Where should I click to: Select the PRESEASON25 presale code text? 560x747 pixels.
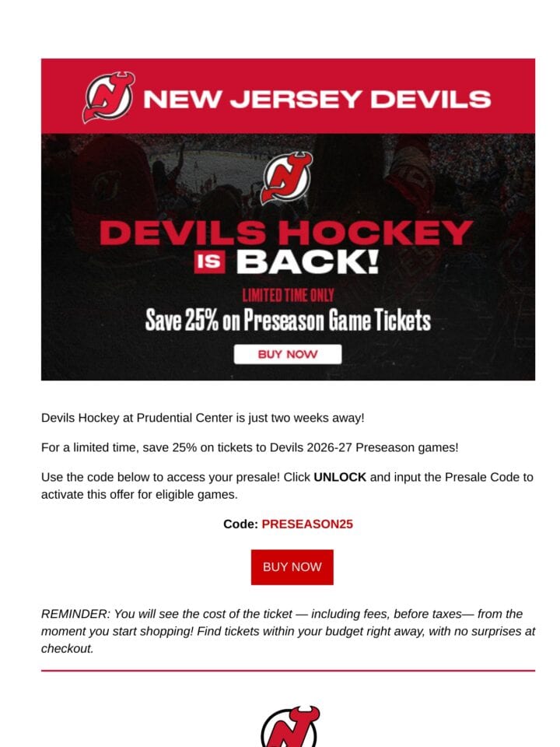[307, 524]
